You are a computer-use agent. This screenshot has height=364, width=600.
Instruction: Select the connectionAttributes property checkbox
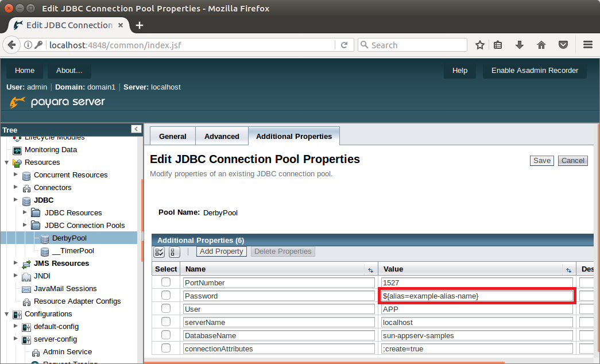click(166, 348)
